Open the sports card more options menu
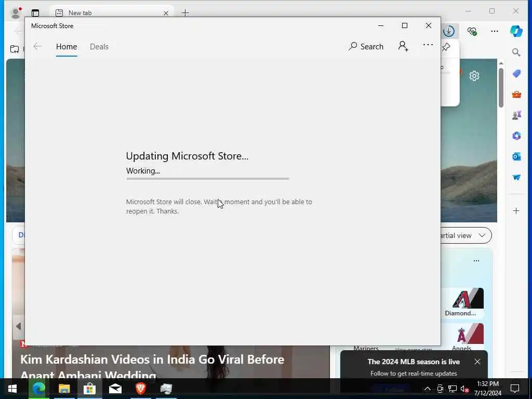532x399 pixels. click(x=476, y=261)
